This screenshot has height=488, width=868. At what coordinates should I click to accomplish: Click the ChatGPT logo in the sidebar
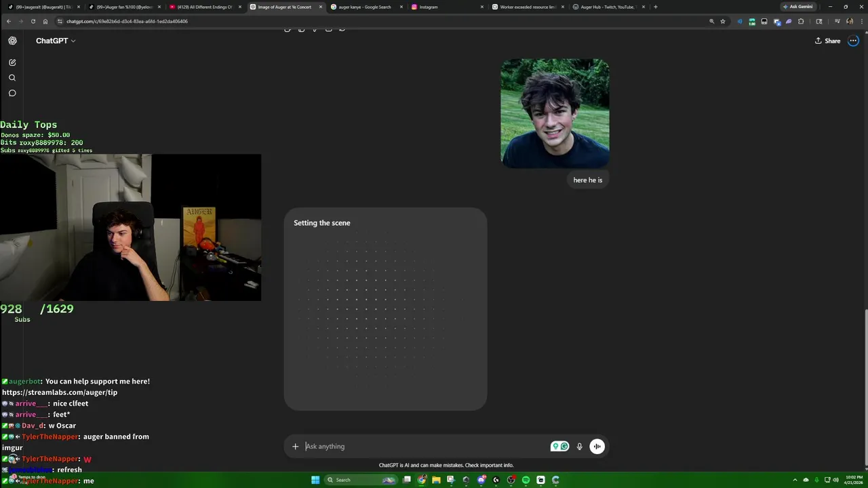(x=12, y=41)
